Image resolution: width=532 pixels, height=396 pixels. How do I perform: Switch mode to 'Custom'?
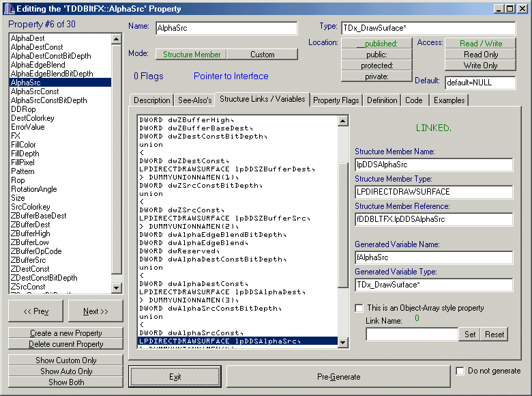[263, 54]
